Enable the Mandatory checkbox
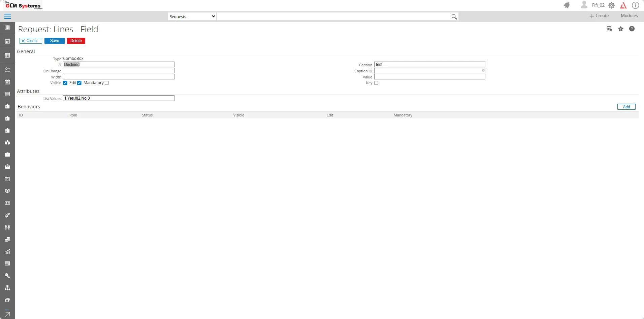This screenshot has height=319, width=644. 107,83
